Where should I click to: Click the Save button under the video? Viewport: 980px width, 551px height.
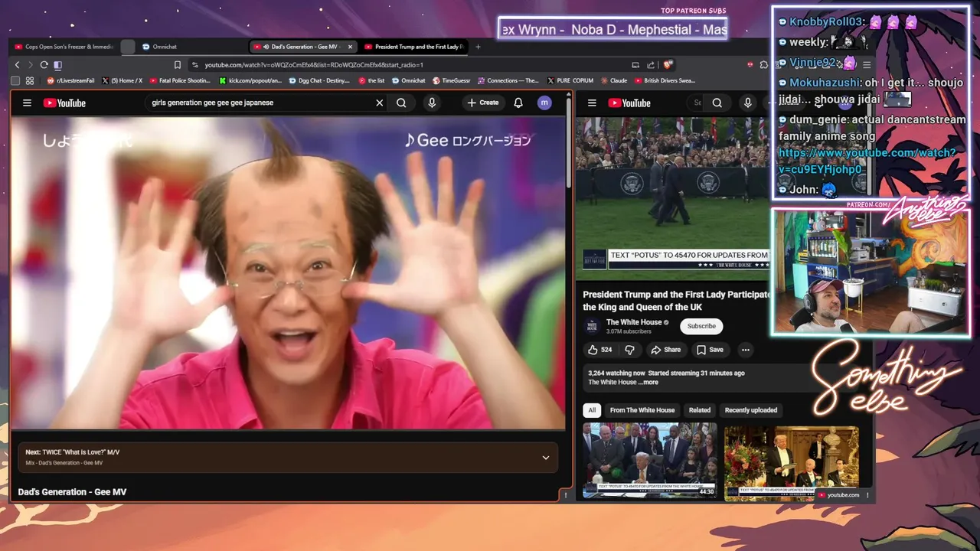pos(710,350)
